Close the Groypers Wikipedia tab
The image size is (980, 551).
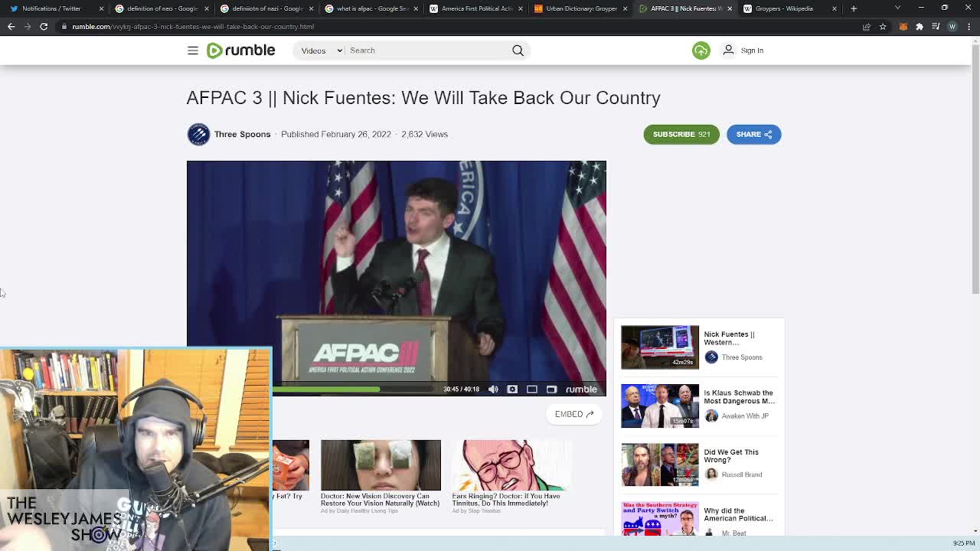pos(834,8)
